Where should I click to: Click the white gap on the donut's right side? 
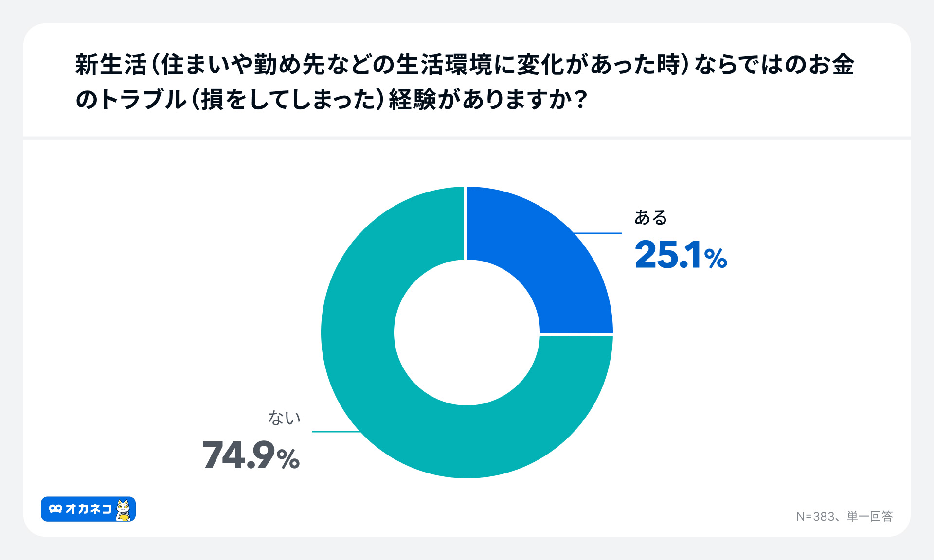coord(576,334)
